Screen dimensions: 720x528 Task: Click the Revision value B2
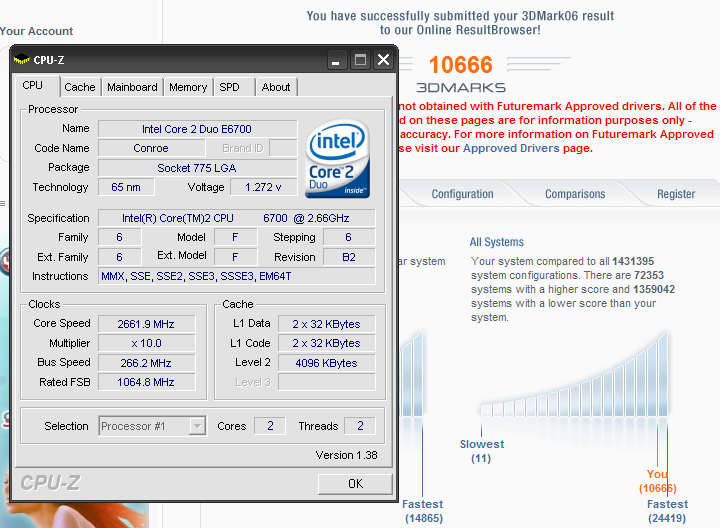click(349, 257)
